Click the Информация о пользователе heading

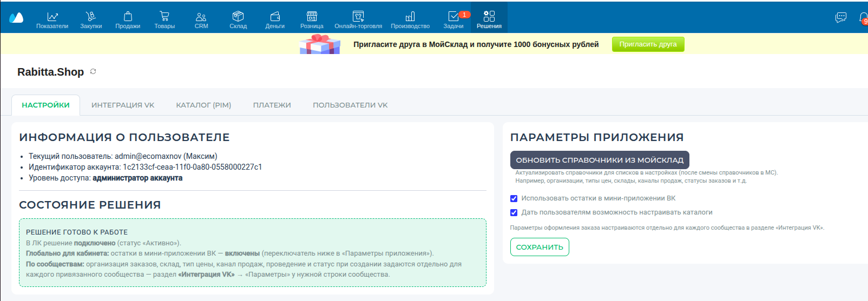[124, 137]
